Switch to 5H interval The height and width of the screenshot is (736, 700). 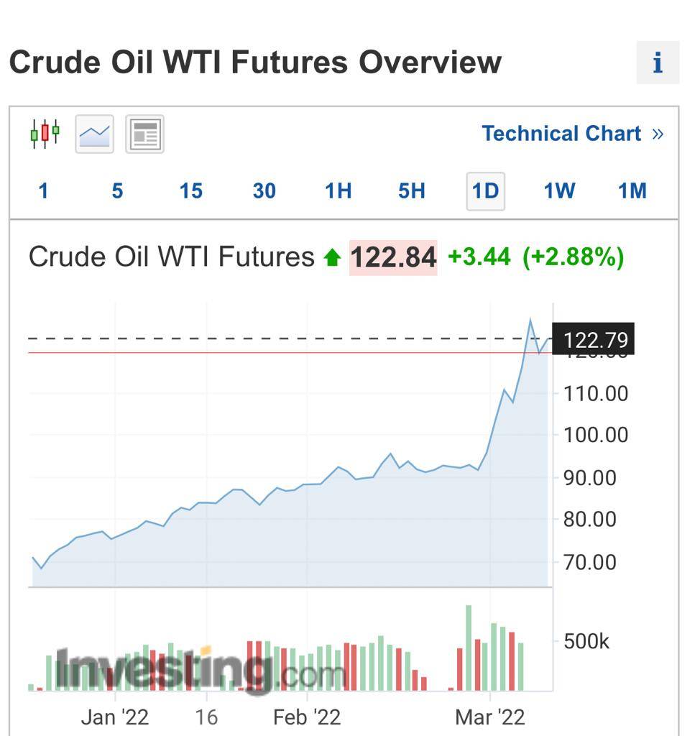(412, 191)
